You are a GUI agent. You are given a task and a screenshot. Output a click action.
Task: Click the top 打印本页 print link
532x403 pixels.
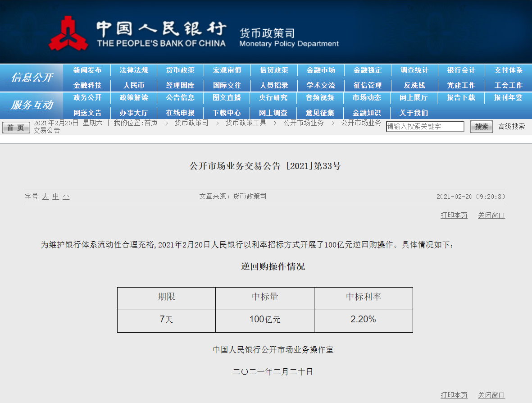click(x=454, y=215)
